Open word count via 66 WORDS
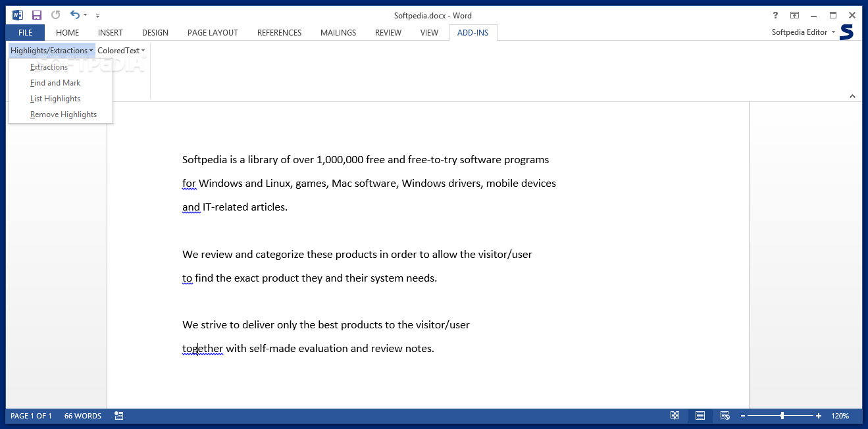The height and width of the screenshot is (429, 868). pyautogui.click(x=83, y=416)
